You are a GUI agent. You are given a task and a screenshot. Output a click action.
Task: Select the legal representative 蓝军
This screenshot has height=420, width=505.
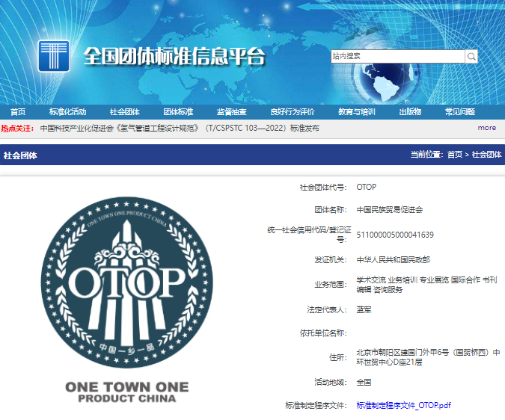coord(364,309)
